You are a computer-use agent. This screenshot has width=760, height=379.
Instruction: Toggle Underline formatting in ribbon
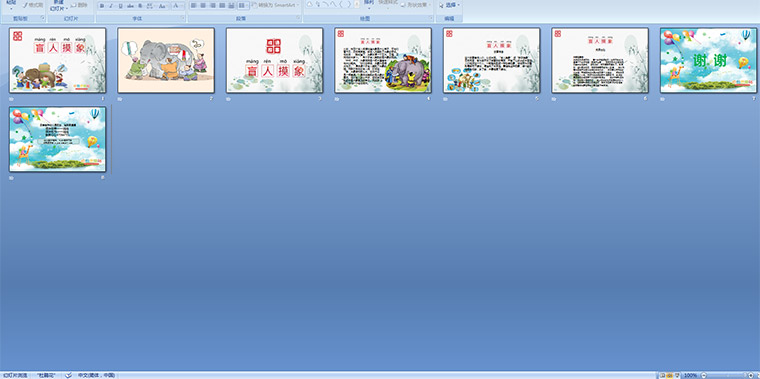[120, 6]
